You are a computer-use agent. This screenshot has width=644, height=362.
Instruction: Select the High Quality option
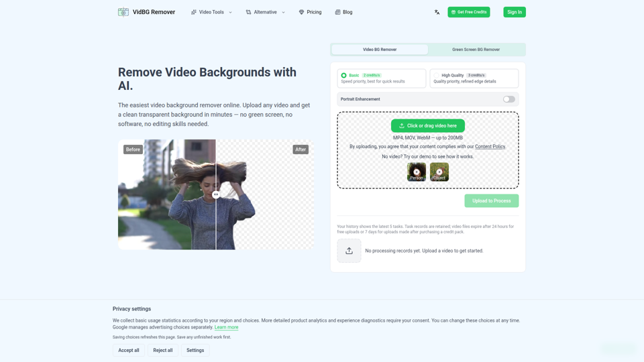[x=474, y=78]
